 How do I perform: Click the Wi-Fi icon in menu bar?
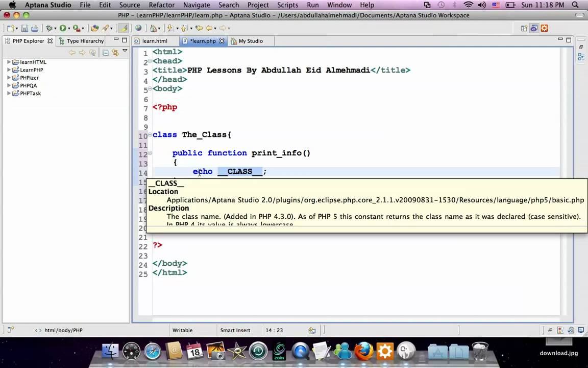pos(469,5)
